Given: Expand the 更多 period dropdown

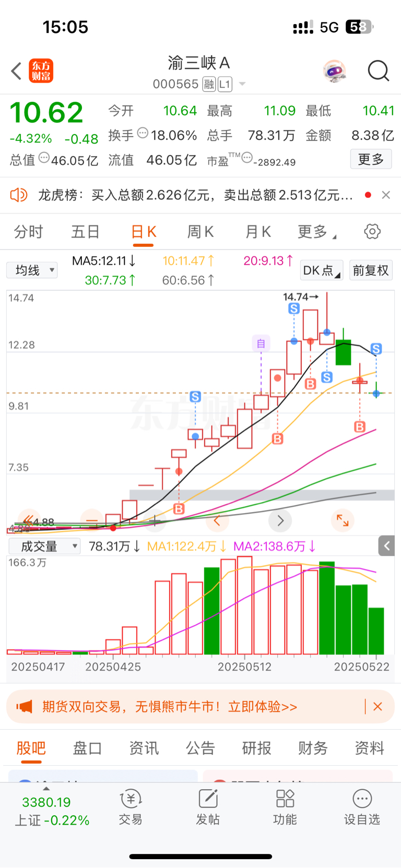Looking at the screenshot, I should click(x=317, y=232).
